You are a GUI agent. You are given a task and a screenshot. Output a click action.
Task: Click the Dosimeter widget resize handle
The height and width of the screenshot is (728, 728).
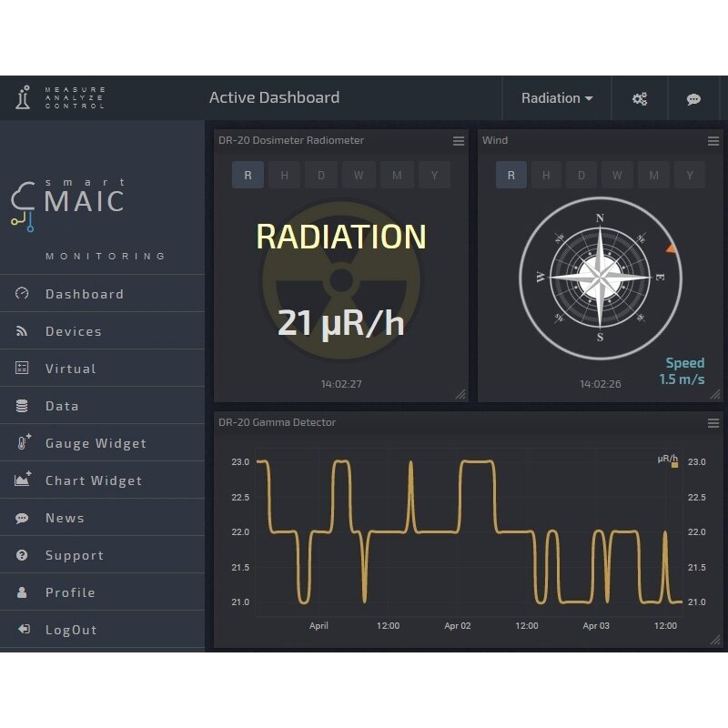pos(460,394)
